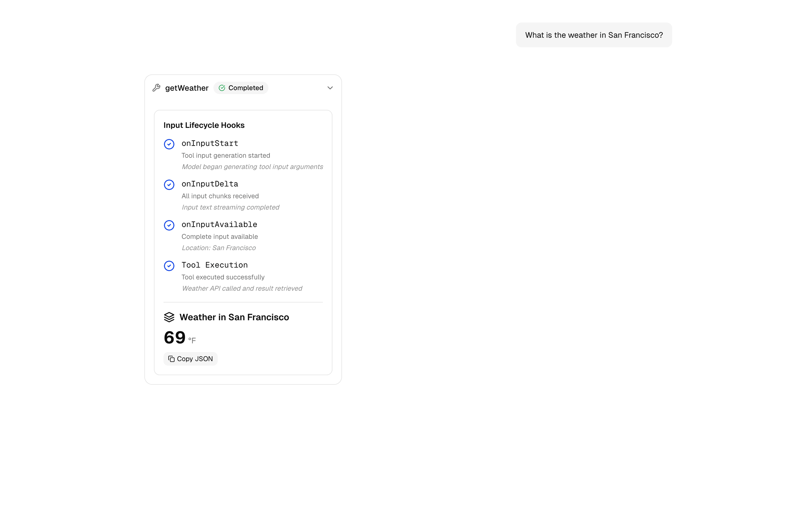Viewport: 812px width, 507px height.
Task: Click the check icon beside onInputAvailable
Action: (169, 225)
